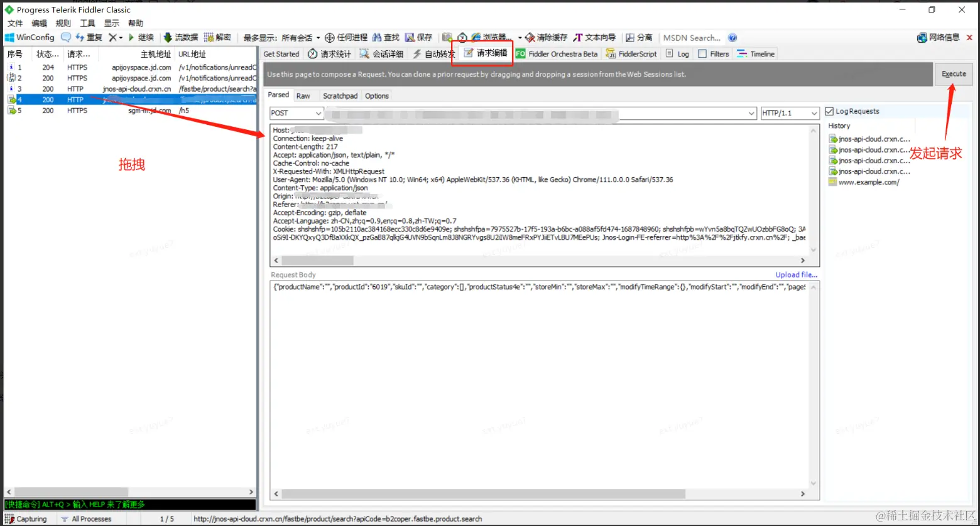
Task: Click the blue help question icon
Action: [x=732, y=38]
